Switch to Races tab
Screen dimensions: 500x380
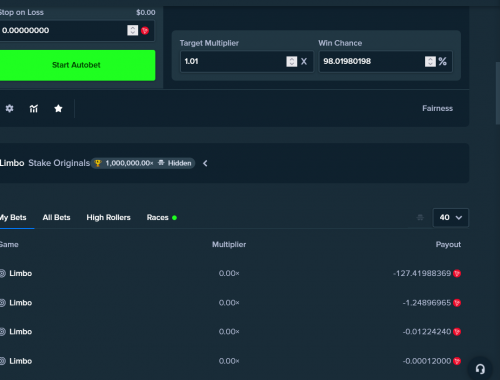coord(162,217)
